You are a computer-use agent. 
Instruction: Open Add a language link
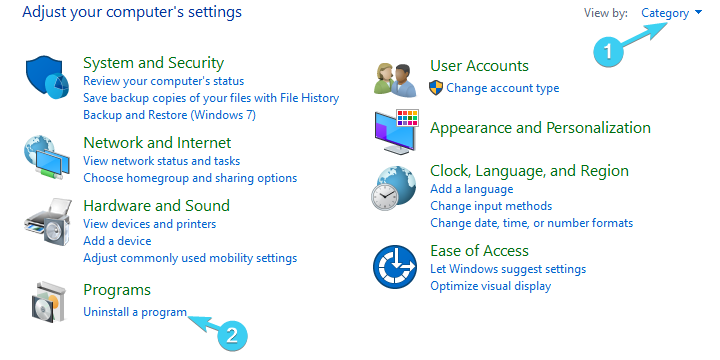pos(472,189)
